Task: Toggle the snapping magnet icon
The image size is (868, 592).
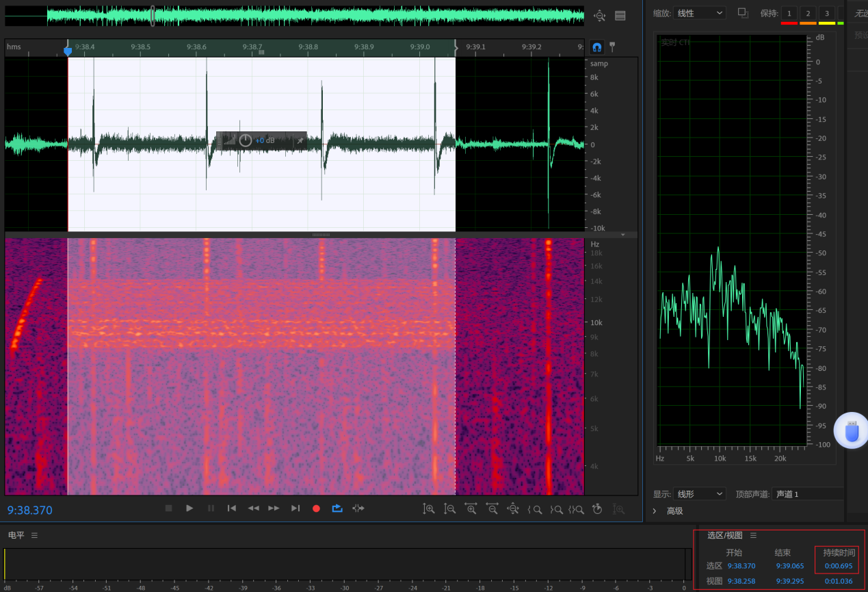Action: tap(597, 47)
